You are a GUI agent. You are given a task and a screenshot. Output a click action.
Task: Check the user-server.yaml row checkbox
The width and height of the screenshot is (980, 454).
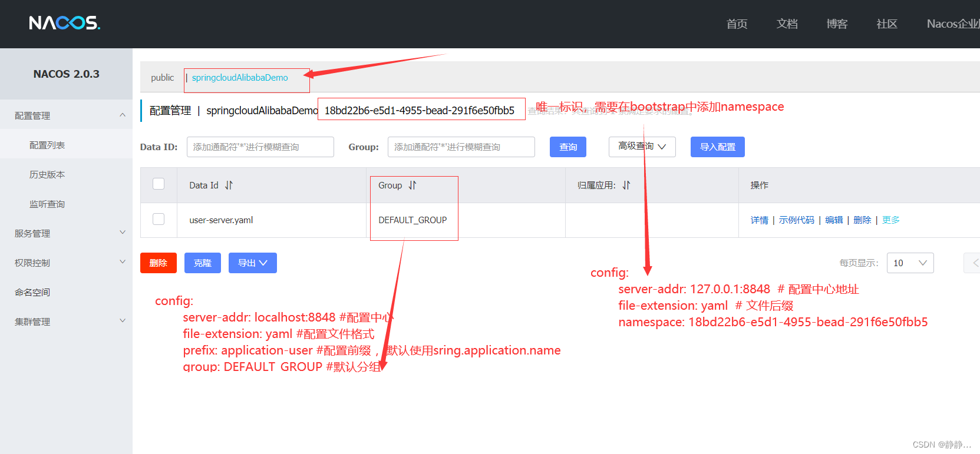tap(159, 219)
